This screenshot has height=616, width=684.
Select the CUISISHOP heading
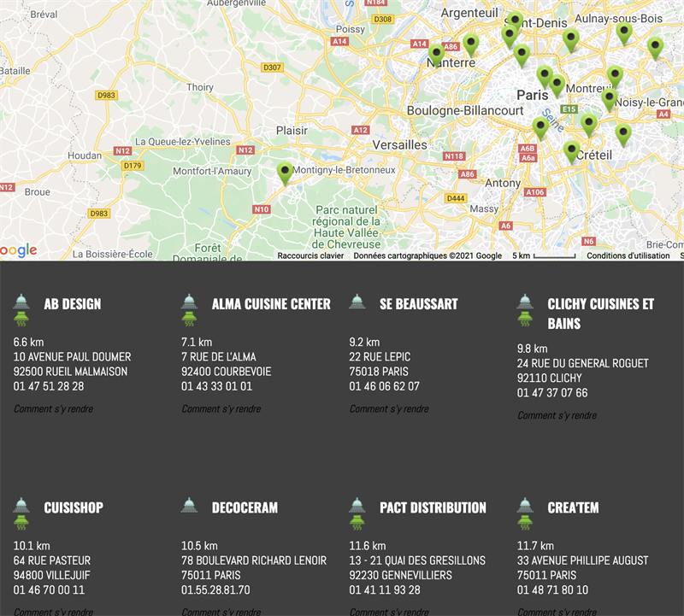point(74,507)
